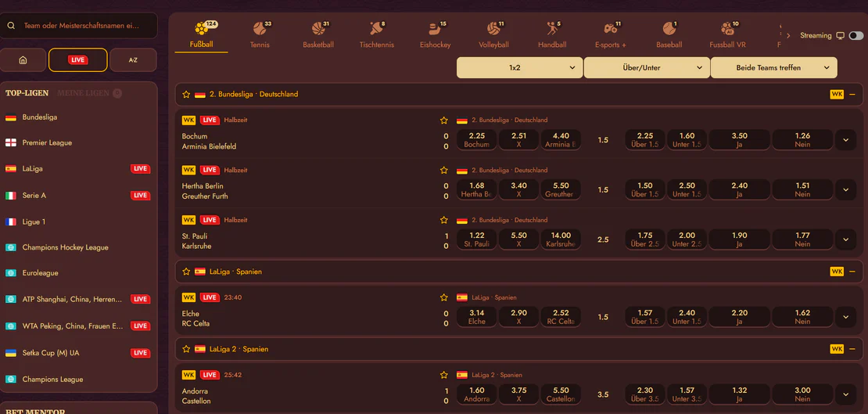
Task: Select the Handball sport icon
Action: [x=552, y=28]
